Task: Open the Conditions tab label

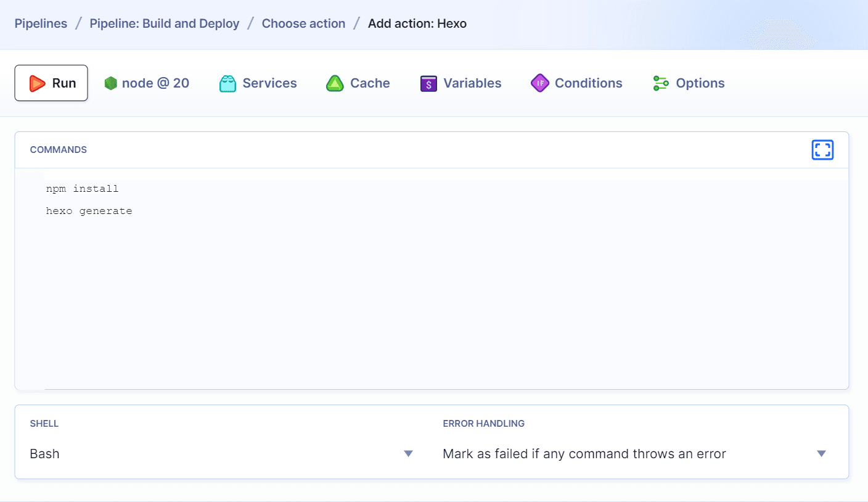Action: click(x=588, y=83)
